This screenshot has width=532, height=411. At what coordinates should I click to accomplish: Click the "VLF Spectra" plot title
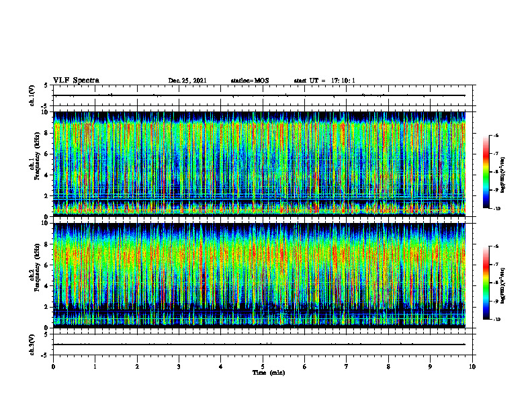click(76, 81)
